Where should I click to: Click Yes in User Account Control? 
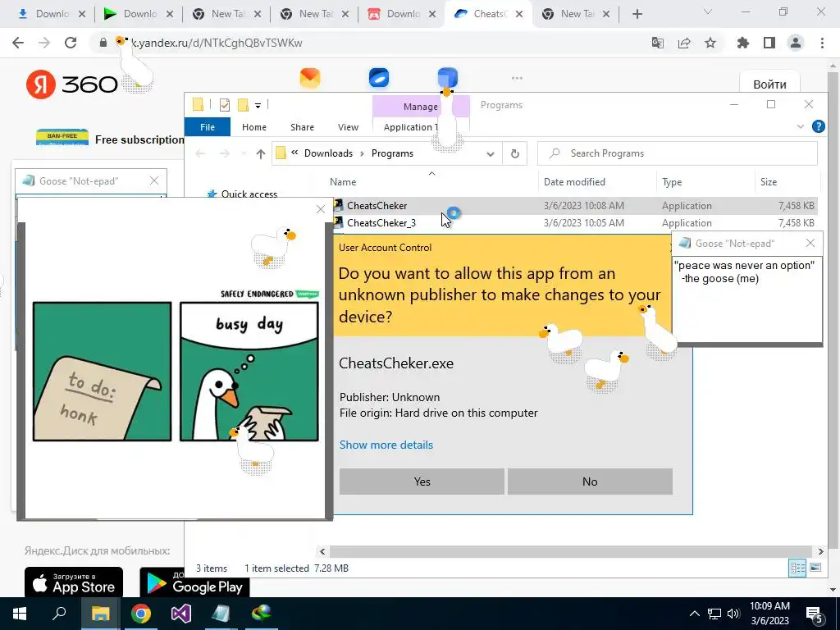coord(422,482)
